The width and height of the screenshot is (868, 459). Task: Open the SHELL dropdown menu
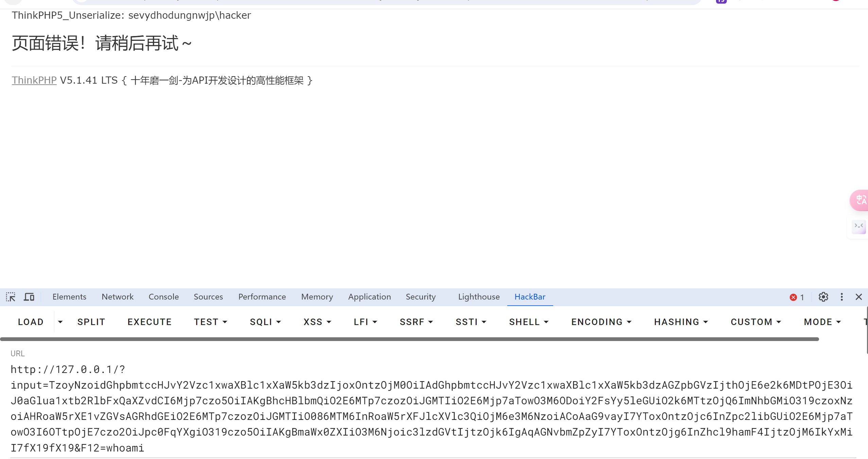(529, 322)
